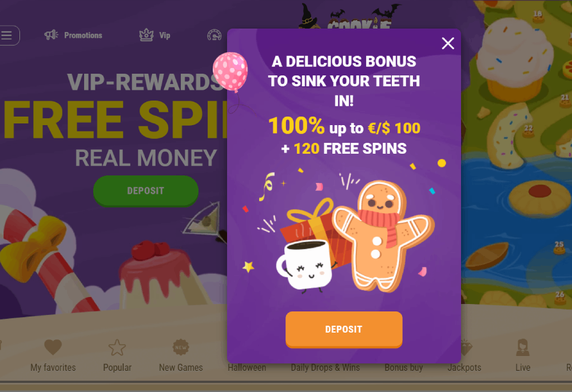Close the bonus popup with X
The width and height of the screenshot is (572, 392).
(x=448, y=43)
